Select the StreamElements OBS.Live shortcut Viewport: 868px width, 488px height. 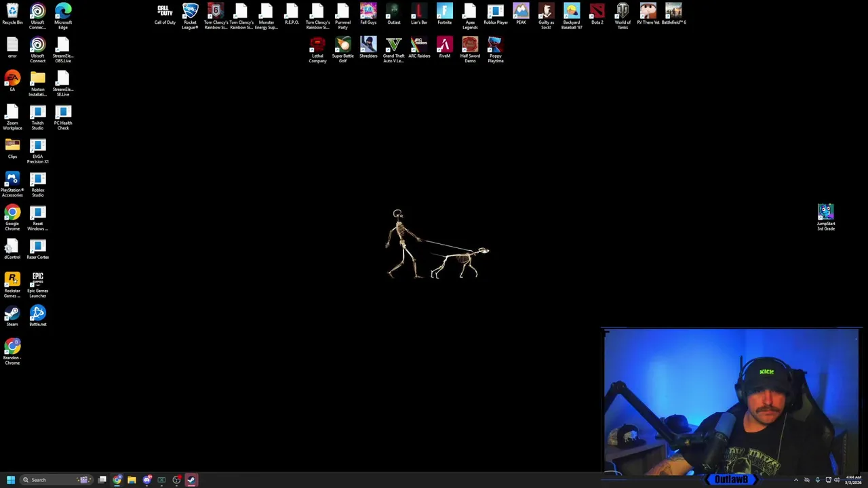click(x=63, y=50)
